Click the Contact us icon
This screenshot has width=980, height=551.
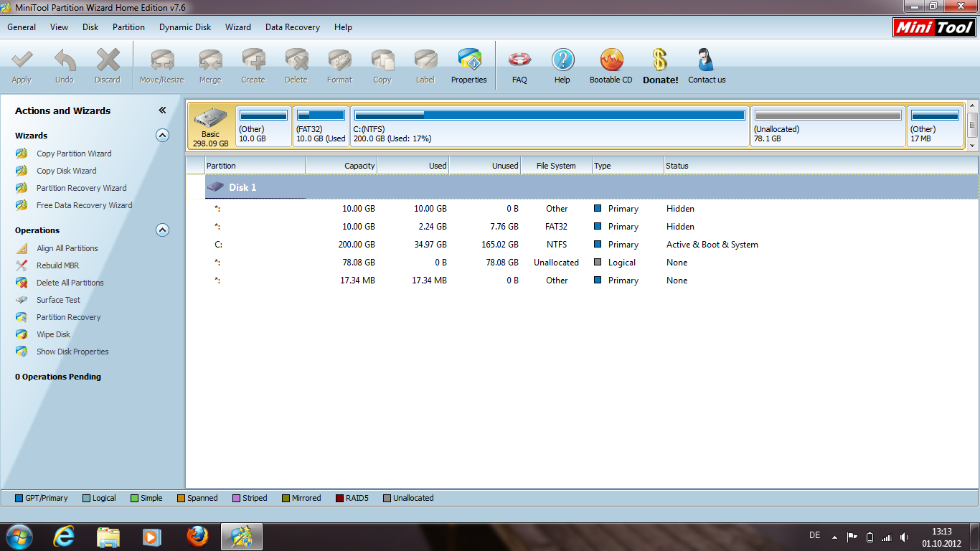point(707,59)
